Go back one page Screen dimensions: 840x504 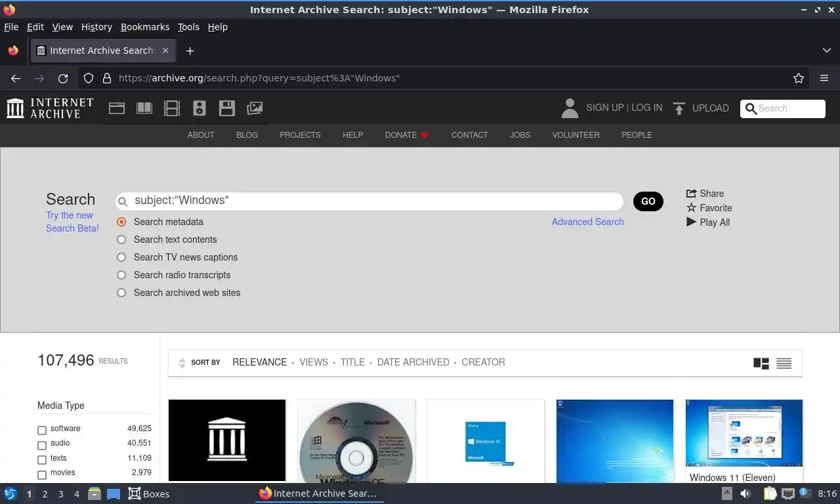click(16, 78)
